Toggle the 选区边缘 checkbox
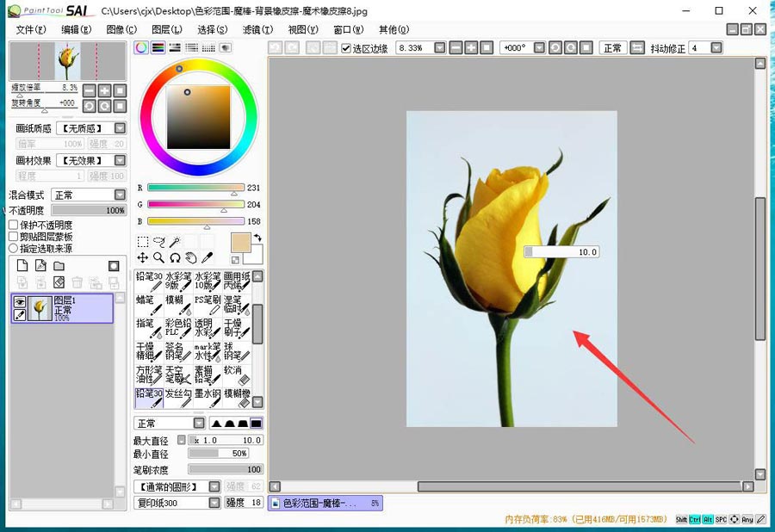 point(346,48)
